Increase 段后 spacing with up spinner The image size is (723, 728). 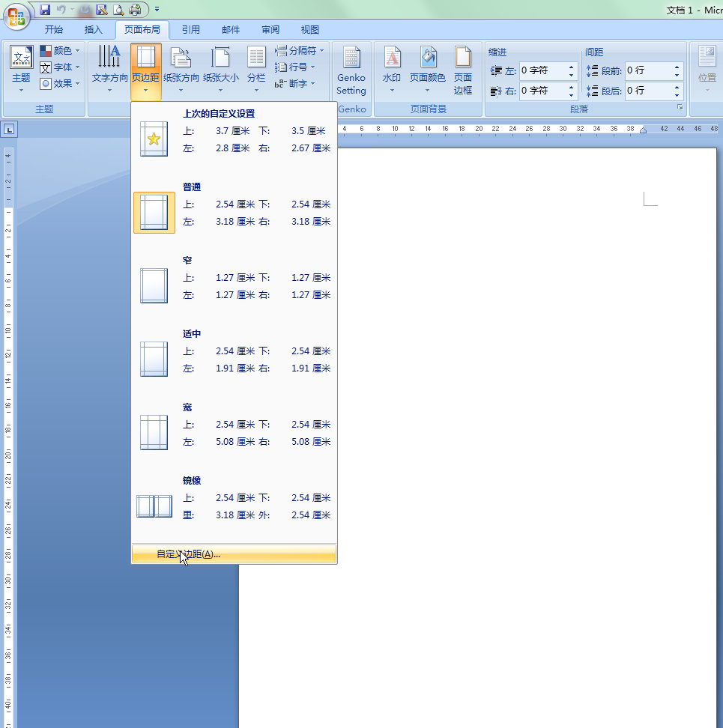[677, 87]
